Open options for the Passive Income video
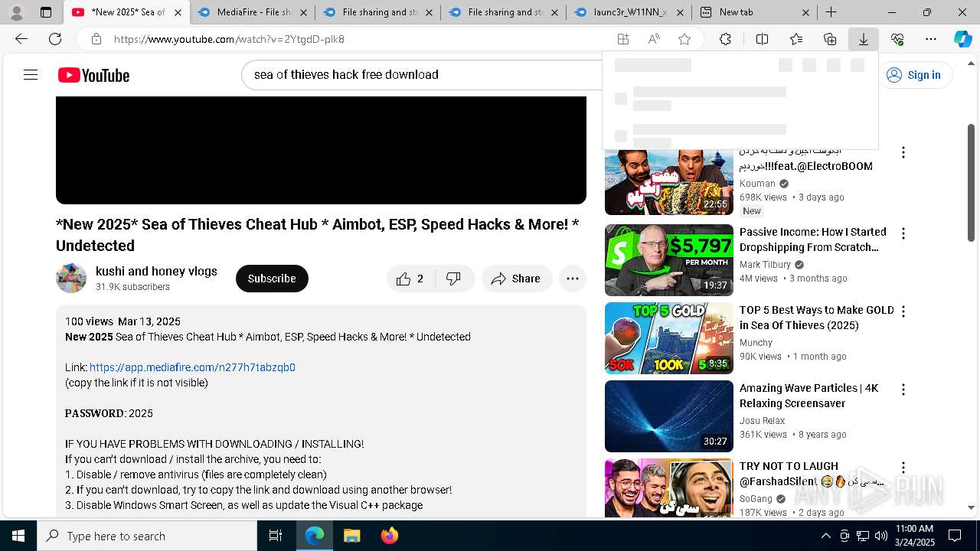Viewport: 980px width, 551px height. click(903, 233)
